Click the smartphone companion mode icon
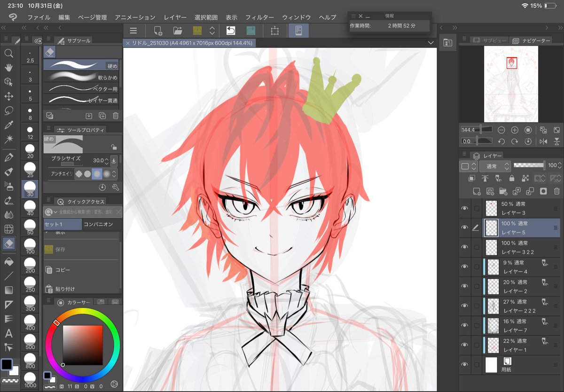Image resolution: width=564 pixels, height=392 pixels. point(299,31)
